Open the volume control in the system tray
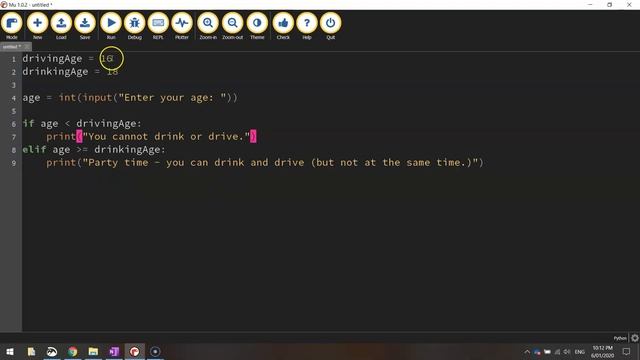Screen dimensions: 640x360 click(x=567, y=352)
